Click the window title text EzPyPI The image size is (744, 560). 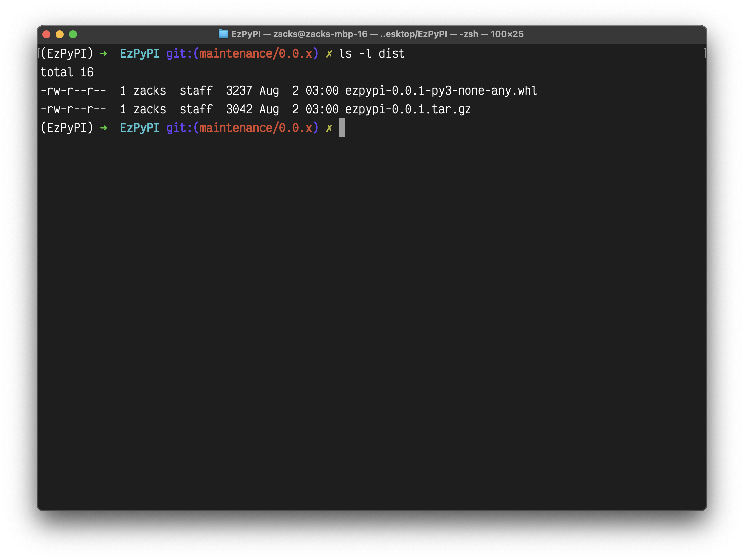coord(246,34)
